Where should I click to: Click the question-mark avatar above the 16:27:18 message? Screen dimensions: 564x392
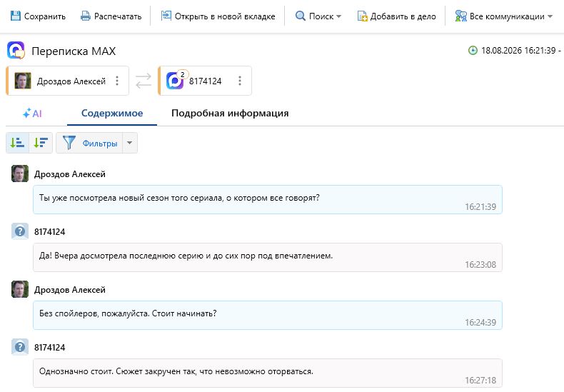20,347
